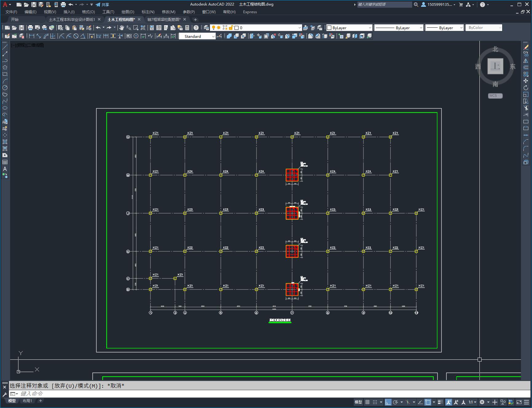Click the Autodesk App Store cart icon
The image size is (532, 408).
(461, 5)
